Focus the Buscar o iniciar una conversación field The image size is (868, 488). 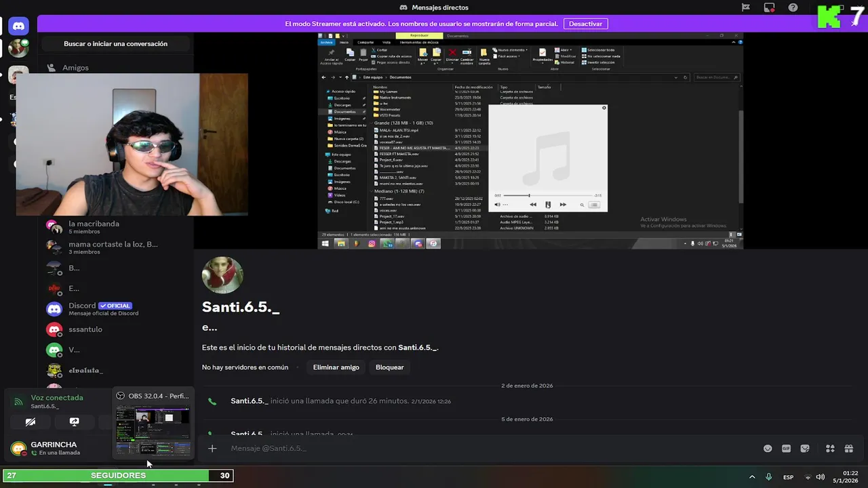pyautogui.click(x=115, y=44)
